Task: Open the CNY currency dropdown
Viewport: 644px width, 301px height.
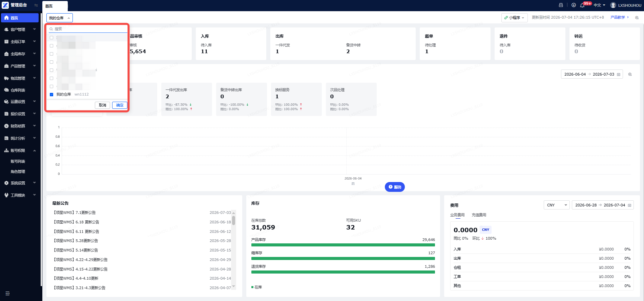Action: click(557, 205)
